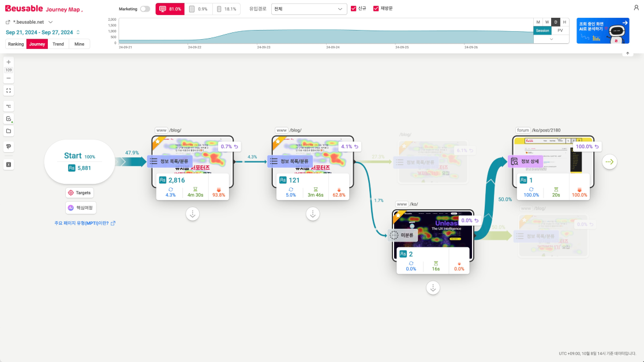Click the zoom in plus icon
Image resolution: width=644 pixels, height=362 pixels.
(x=9, y=62)
